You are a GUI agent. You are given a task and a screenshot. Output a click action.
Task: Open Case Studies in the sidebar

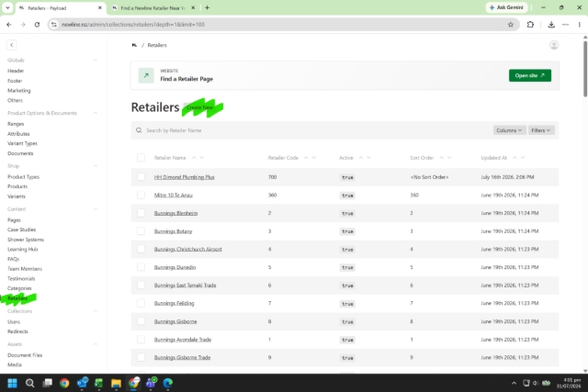coord(22,230)
